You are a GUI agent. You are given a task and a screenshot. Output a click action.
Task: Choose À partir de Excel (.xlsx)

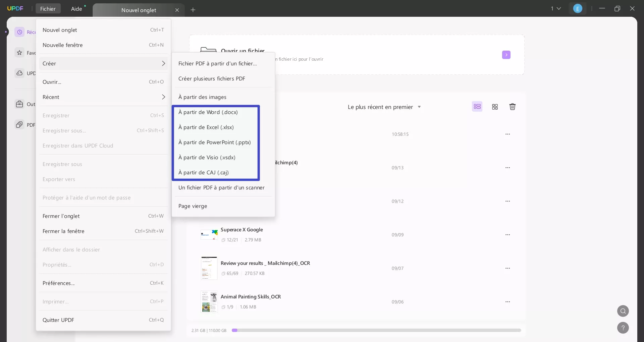point(223,127)
